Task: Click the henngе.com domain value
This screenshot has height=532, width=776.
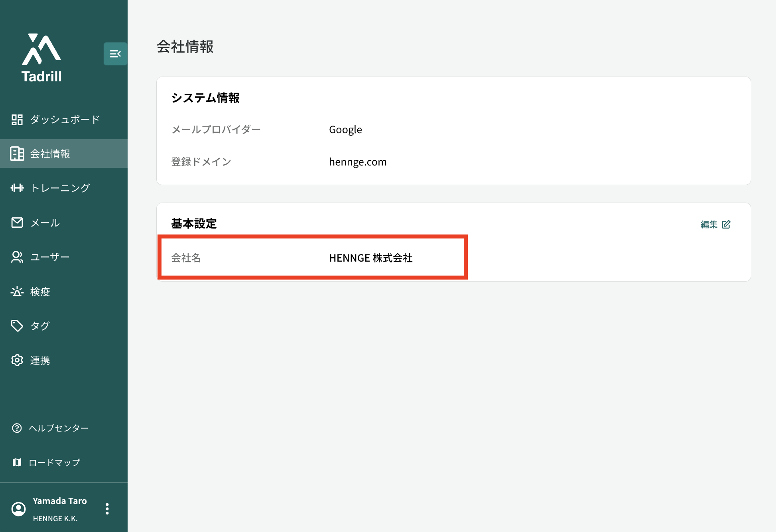Action: click(x=358, y=162)
